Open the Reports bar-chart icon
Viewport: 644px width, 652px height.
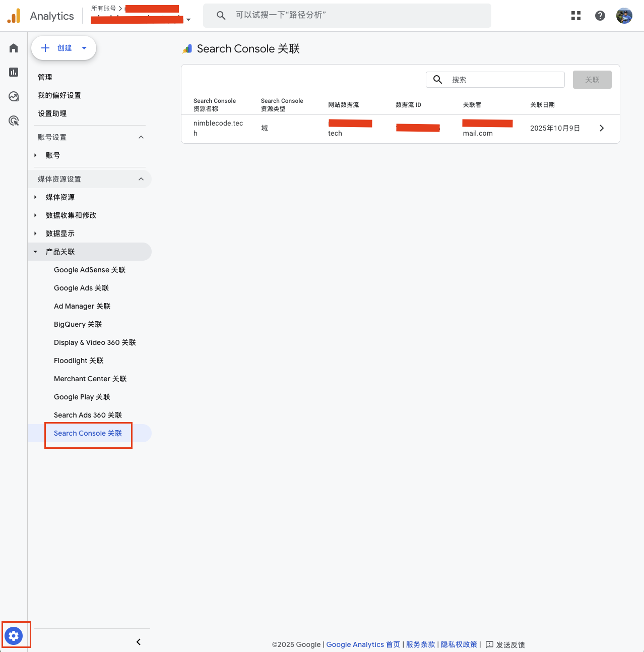tap(14, 72)
